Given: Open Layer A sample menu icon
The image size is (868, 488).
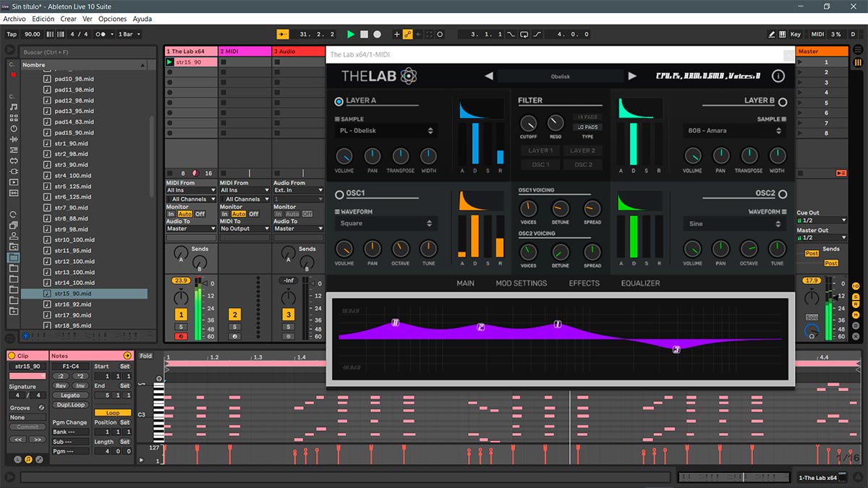Looking at the screenshot, I should [337, 119].
